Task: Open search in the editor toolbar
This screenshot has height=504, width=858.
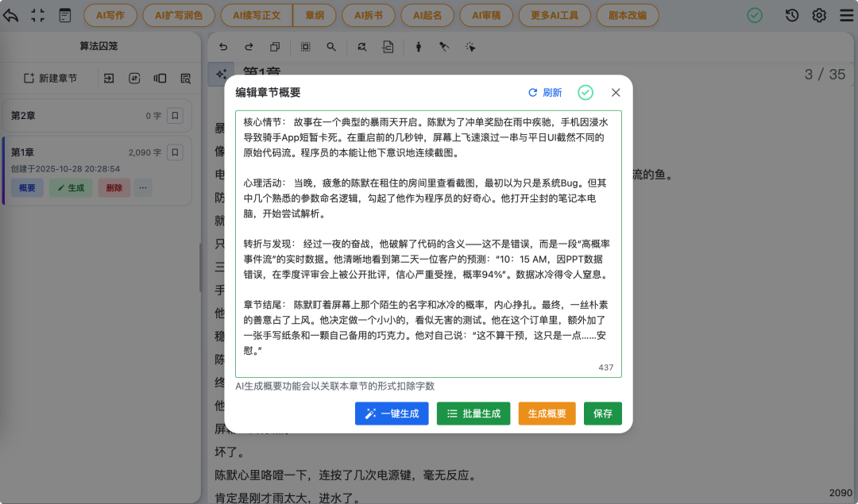Action: point(331,47)
